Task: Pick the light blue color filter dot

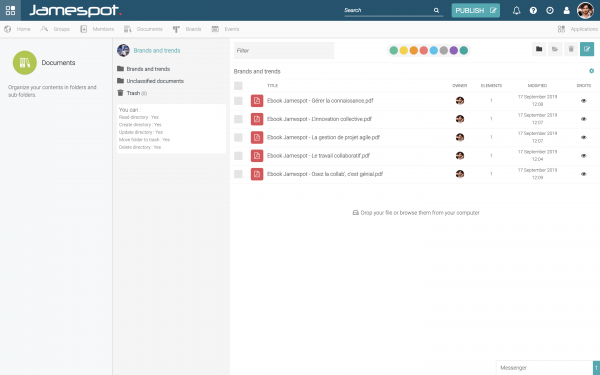Action: [x=434, y=51]
